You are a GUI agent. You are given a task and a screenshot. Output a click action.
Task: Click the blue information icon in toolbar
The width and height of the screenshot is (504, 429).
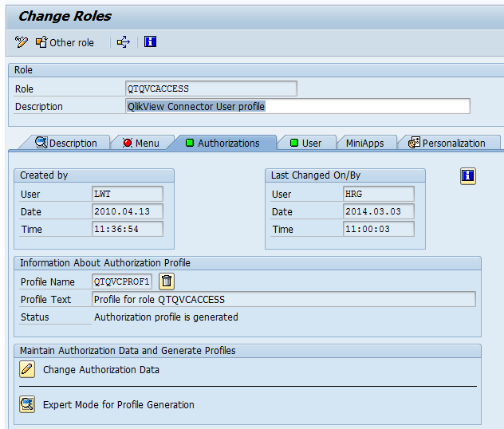tap(150, 42)
